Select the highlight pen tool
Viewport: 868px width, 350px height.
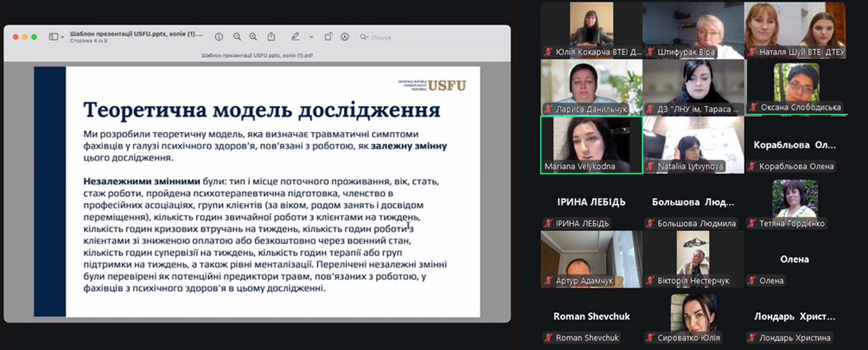(x=295, y=37)
